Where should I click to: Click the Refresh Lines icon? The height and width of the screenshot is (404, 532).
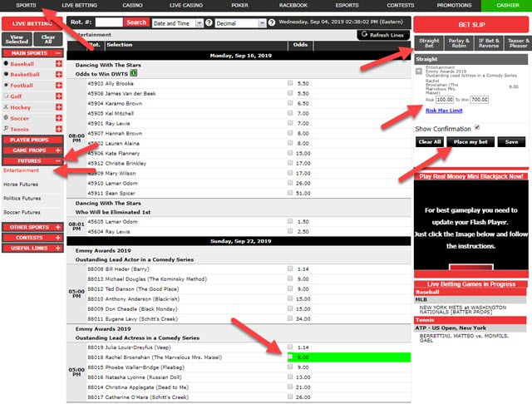tap(365, 34)
